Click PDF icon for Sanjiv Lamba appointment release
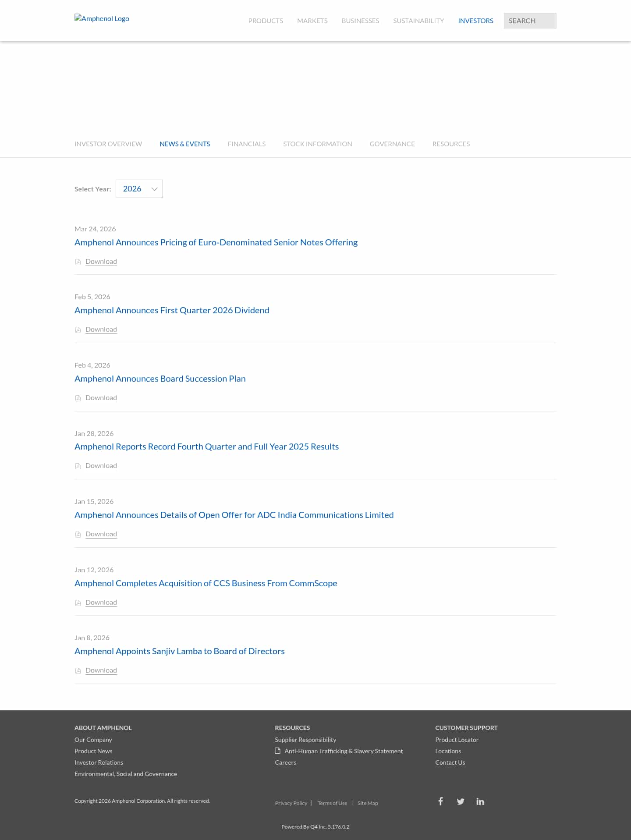The height and width of the screenshot is (840, 631). point(78,671)
